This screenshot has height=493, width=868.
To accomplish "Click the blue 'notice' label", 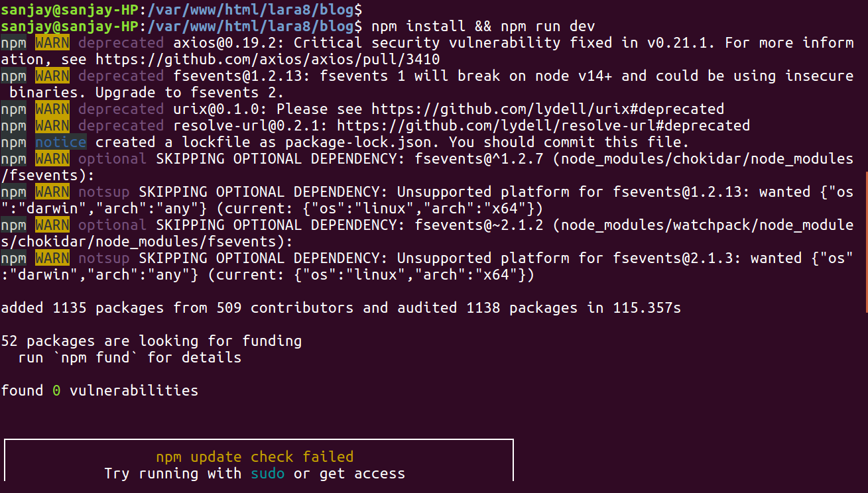I will [60, 142].
